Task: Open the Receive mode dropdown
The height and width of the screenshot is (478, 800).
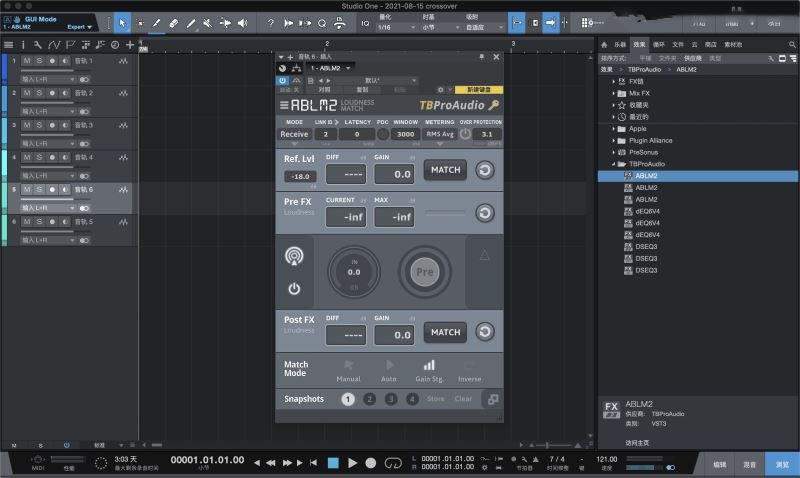Action: pyautogui.click(x=294, y=134)
